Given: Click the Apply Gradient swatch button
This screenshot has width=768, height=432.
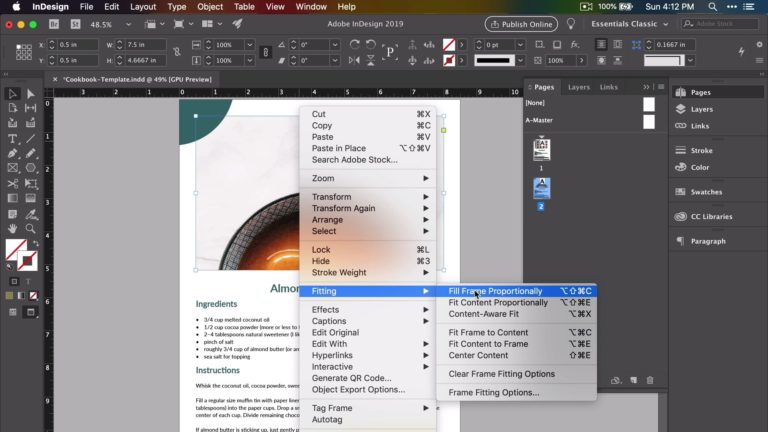Looking at the screenshot, I should pyautogui.click(x=21, y=296).
